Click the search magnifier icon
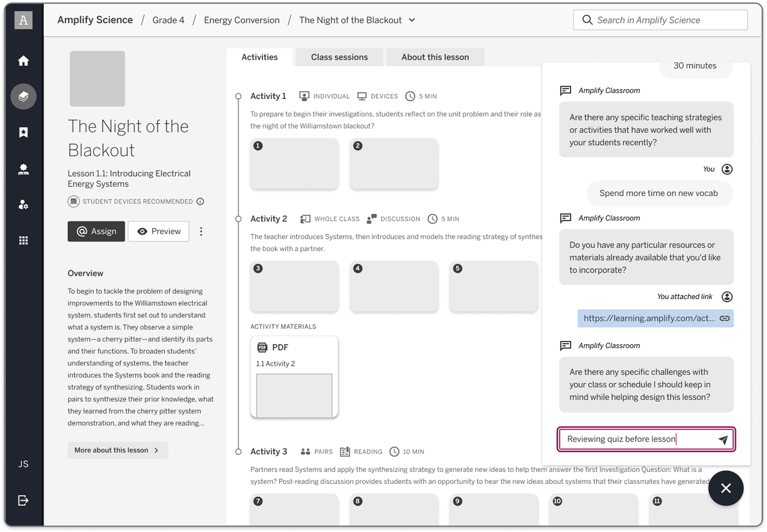Image resolution: width=767 pixels, height=532 pixels. click(x=587, y=20)
